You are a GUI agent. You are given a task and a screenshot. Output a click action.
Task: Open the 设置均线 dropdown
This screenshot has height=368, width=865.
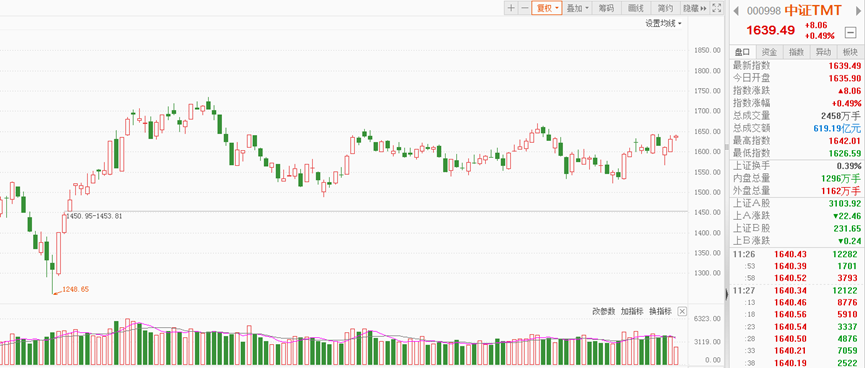(664, 23)
